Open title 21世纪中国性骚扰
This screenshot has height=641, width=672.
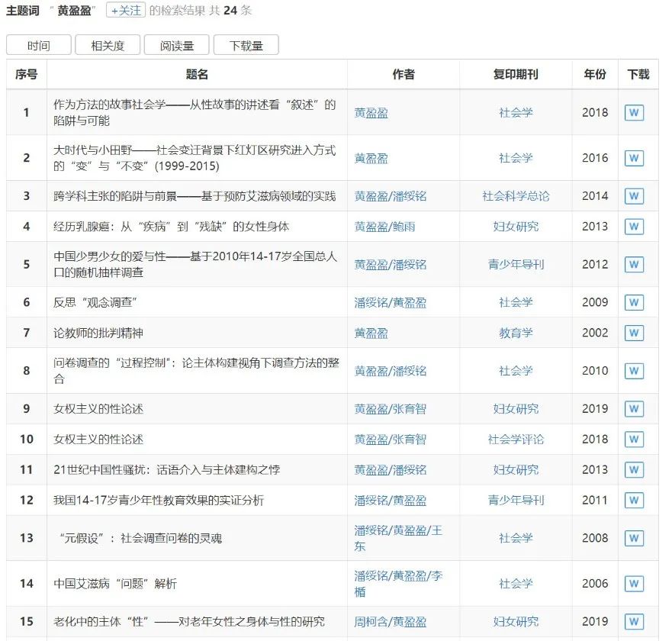[167, 469]
